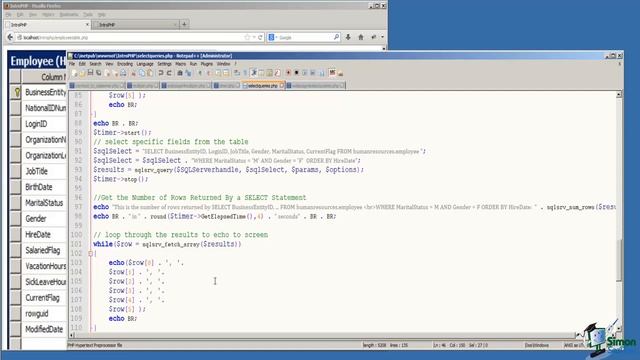Image resolution: width=640 pixels, height=360 pixels.
Task: Open the Firefox URL history dropdown arrow
Action: click(254, 37)
